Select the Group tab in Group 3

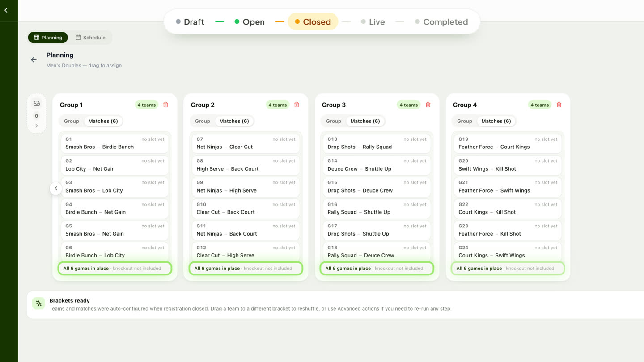click(x=334, y=121)
